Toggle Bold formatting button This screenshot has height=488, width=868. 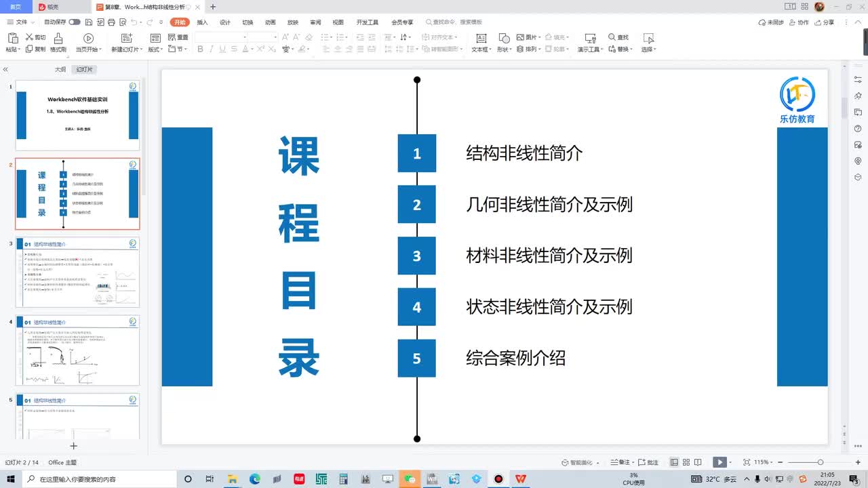click(x=201, y=49)
